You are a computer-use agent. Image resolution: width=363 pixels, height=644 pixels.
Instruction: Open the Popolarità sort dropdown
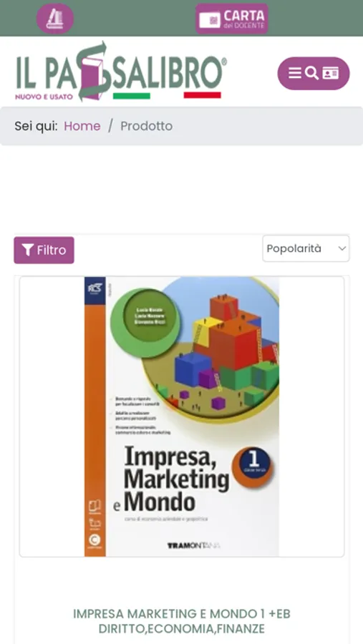click(306, 248)
